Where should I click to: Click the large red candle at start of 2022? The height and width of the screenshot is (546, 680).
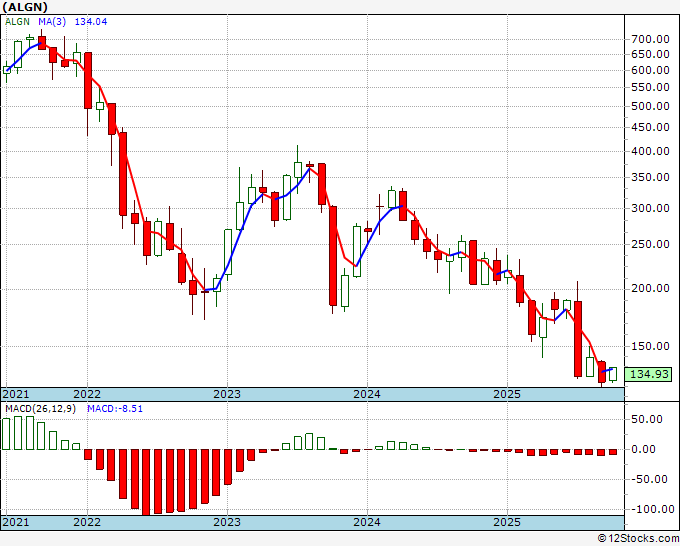click(x=88, y=80)
